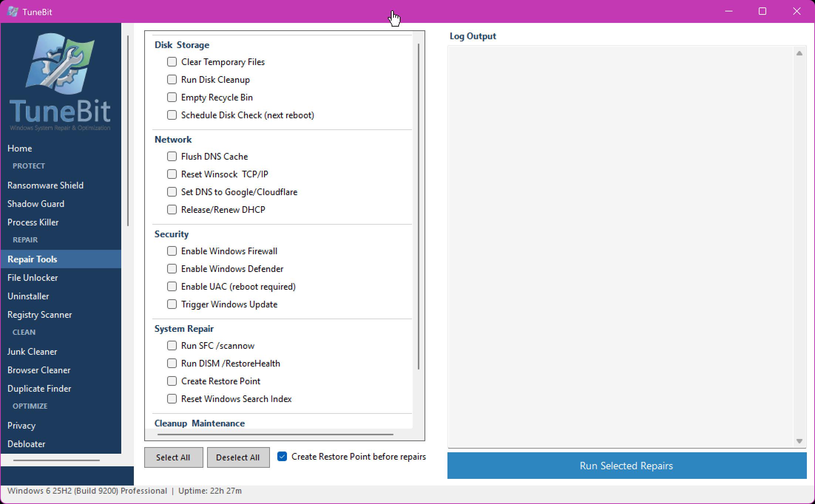815x504 pixels.
Task: Go to Uninstaller
Action: 61,296
